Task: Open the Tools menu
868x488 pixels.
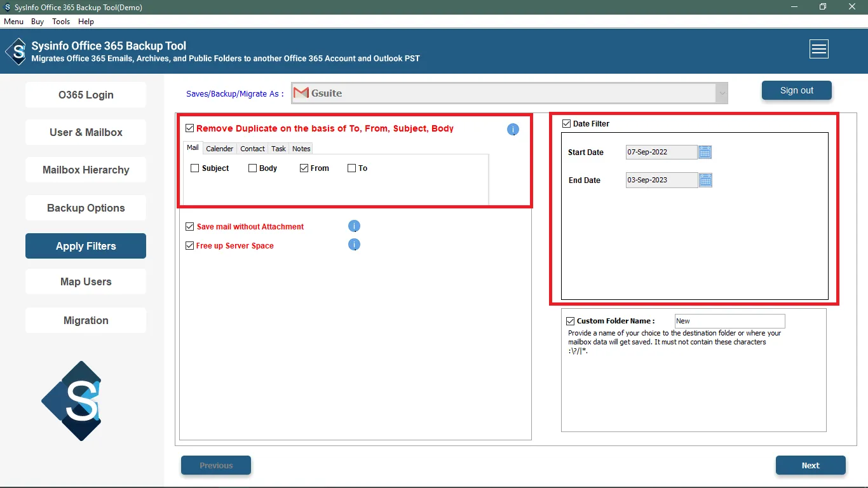Action: click(x=61, y=22)
